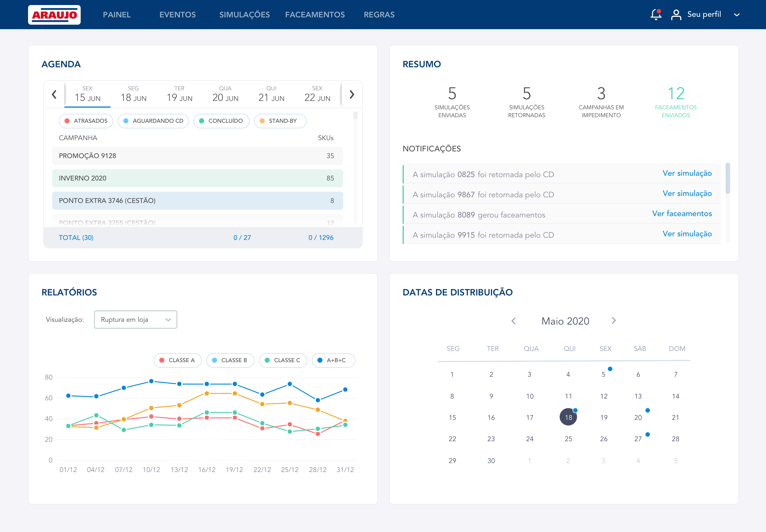Go to previous agenda dates arrow
The height and width of the screenshot is (532, 766).
click(54, 94)
